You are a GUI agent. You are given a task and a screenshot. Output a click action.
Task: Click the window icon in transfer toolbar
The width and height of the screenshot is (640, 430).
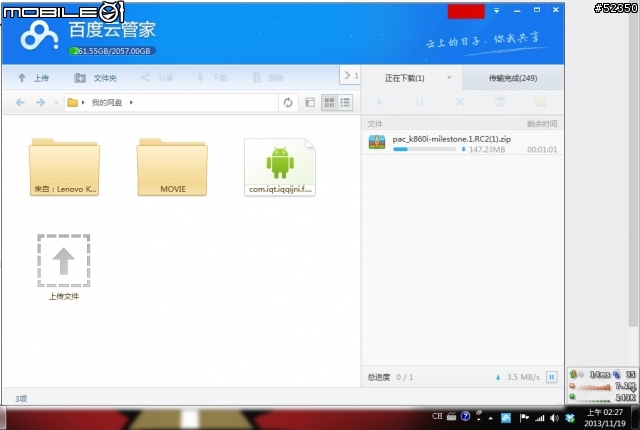tap(500, 102)
